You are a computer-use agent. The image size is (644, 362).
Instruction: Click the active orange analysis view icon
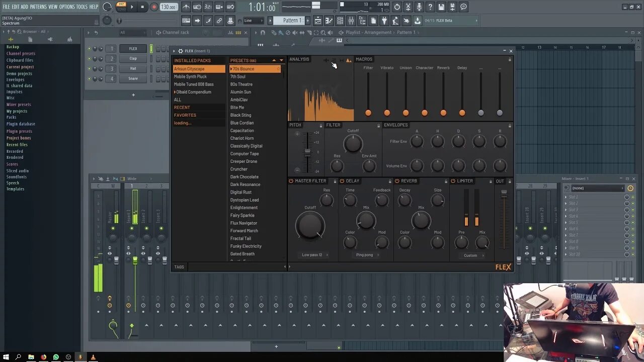click(x=349, y=60)
